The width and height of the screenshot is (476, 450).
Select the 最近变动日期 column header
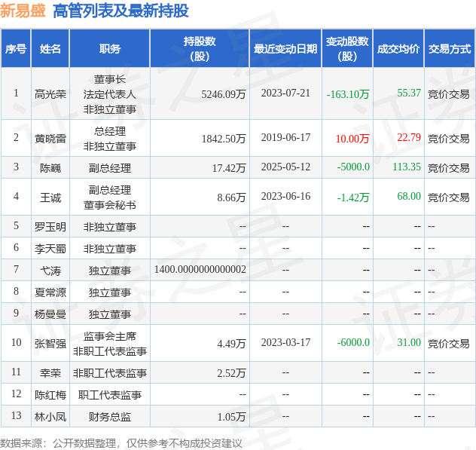pos(285,48)
